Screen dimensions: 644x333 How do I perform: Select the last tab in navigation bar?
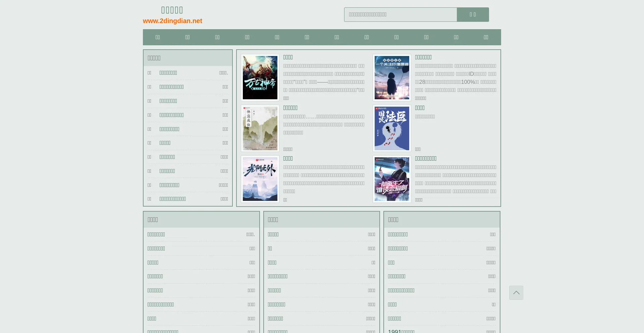486,37
